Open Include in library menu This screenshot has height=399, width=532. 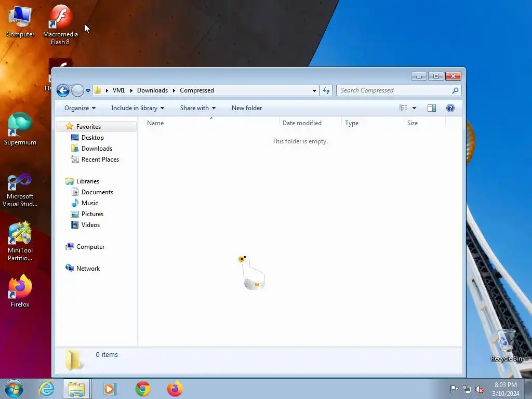[x=138, y=108]
